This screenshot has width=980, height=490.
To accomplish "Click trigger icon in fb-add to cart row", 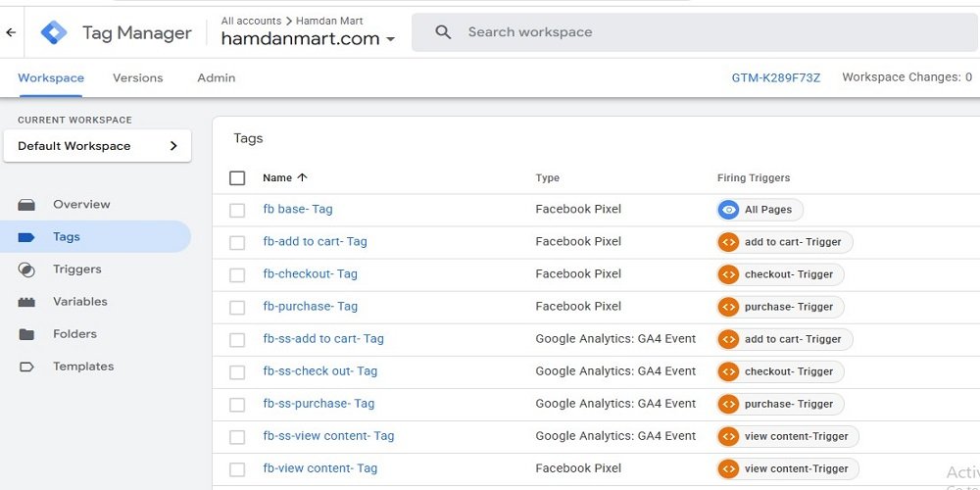I will [728, 242].
